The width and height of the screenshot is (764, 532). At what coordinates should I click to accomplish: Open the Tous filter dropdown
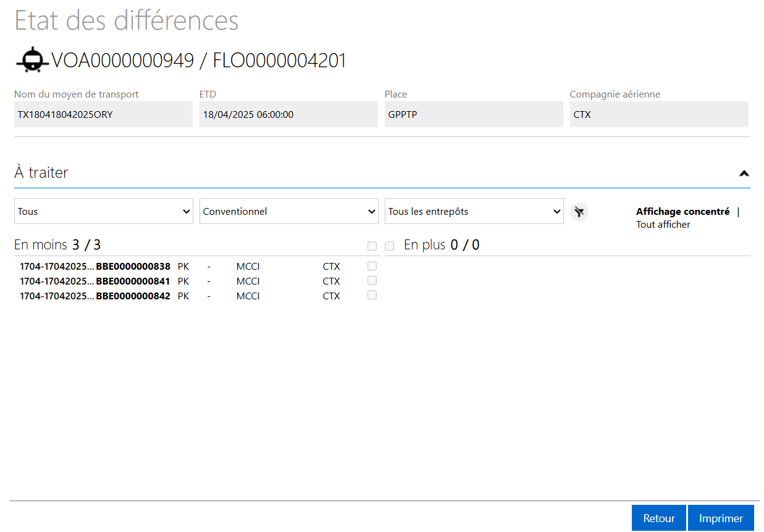(x=103, y=211)
